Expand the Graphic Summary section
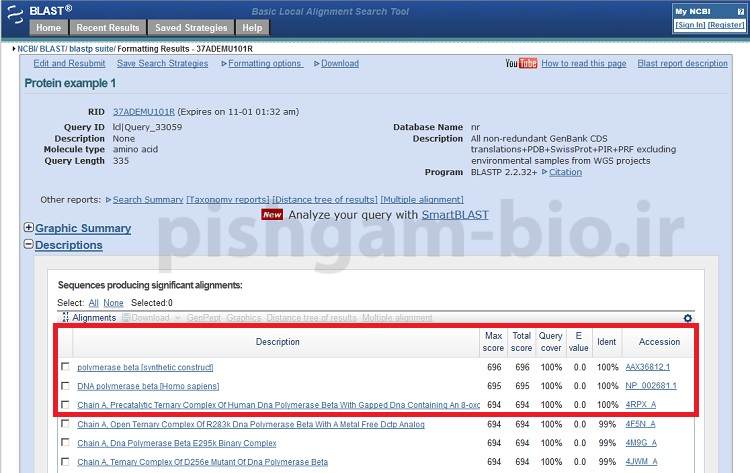 tap(29, 229)
